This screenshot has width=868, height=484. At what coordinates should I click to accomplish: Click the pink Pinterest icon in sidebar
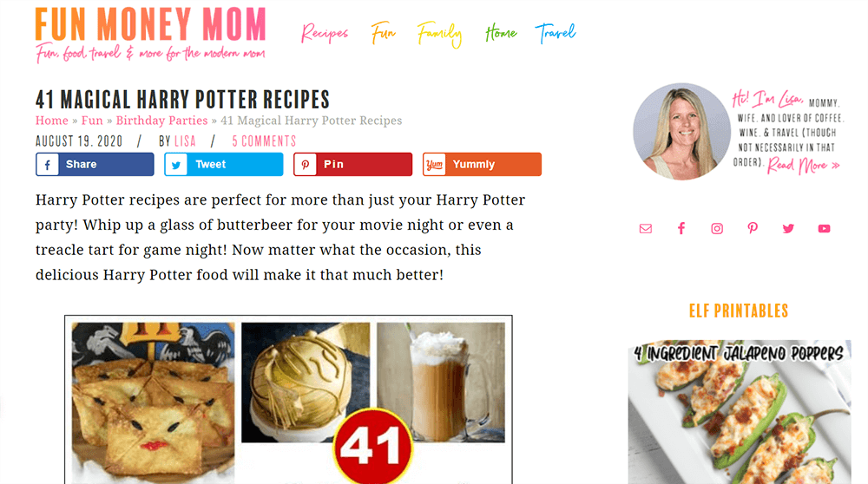click(753, 228)
